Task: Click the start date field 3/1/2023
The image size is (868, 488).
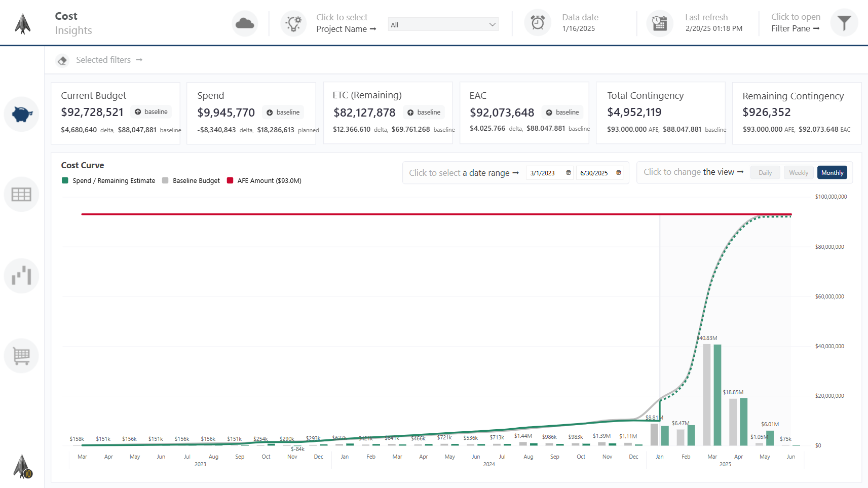Action: pyautogui.click(x=550, y=173)
